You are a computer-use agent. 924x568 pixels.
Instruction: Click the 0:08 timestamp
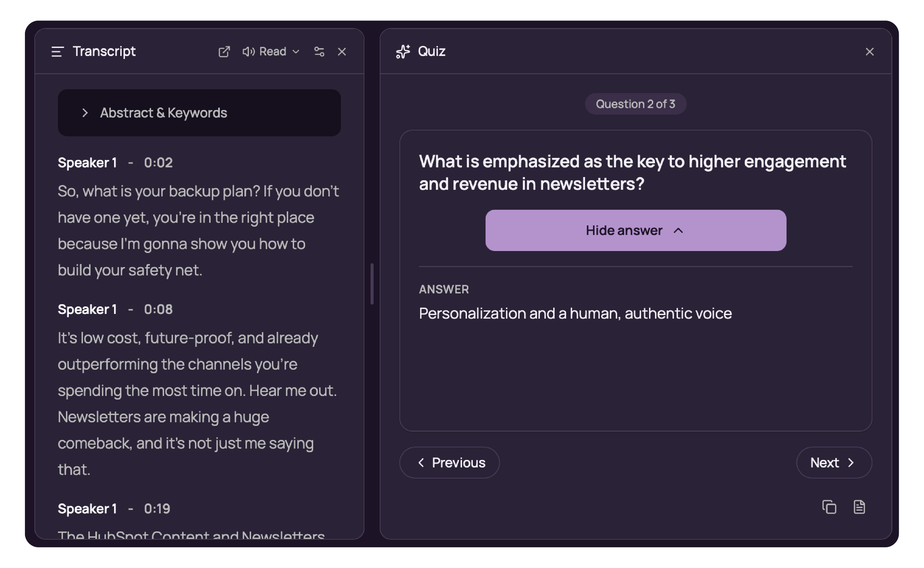pyautogui.click(x=158, y=309)
